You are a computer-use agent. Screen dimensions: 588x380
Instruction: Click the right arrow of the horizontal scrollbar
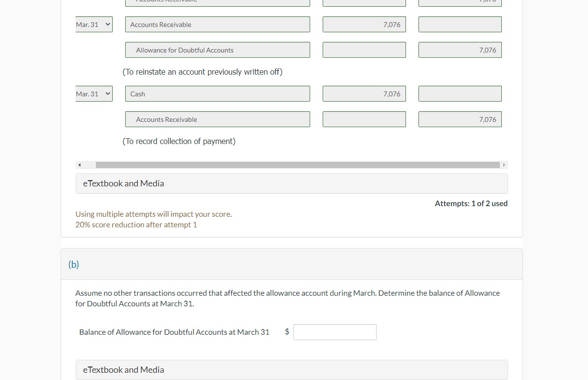pyautogui.click(x=504, y=165)
